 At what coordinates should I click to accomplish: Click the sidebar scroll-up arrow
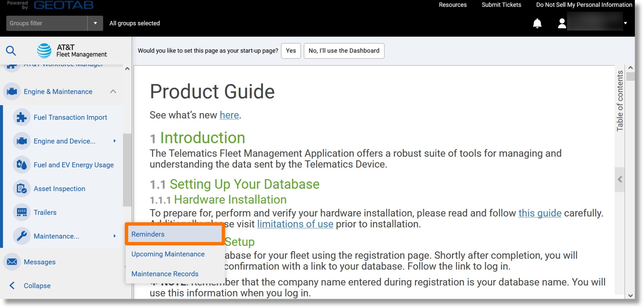(x=127, y=69)
